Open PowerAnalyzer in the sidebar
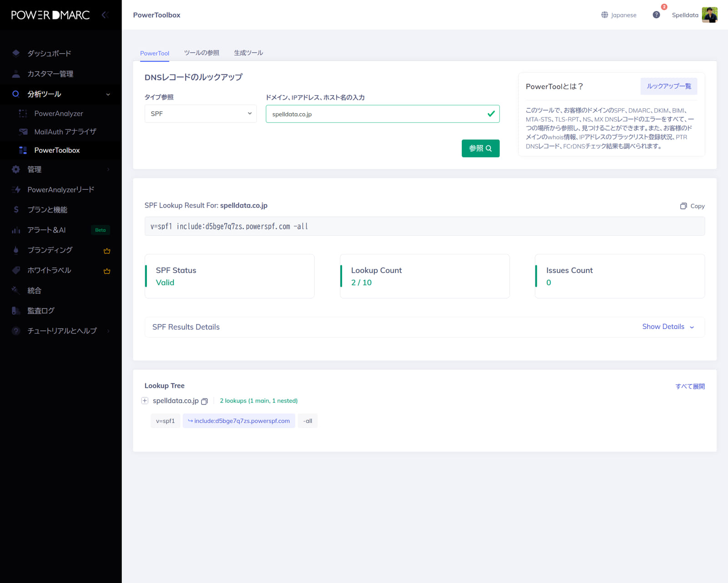Screen dimensions: 728x583 coord(59,113)
